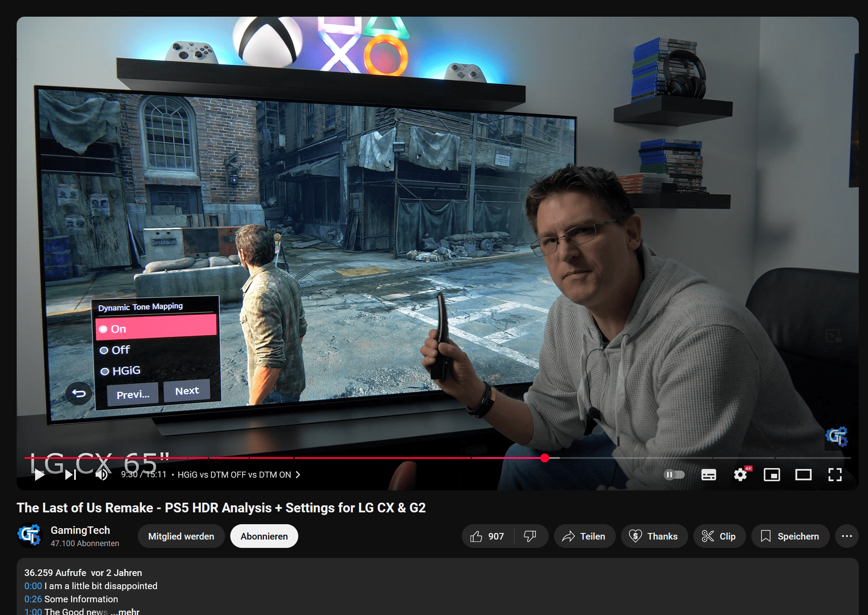
Task: Enable theater mode
Action: coord(804,475)
